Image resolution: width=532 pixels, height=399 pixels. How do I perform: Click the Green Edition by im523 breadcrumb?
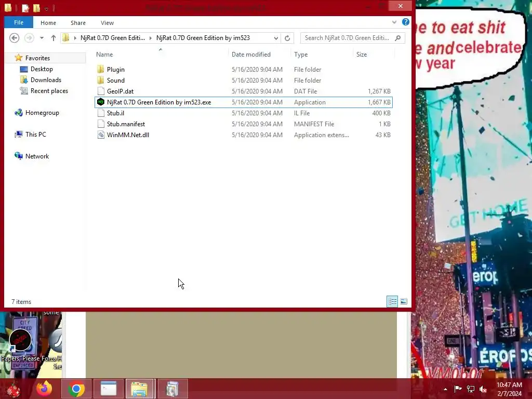[x=203, y=38]
